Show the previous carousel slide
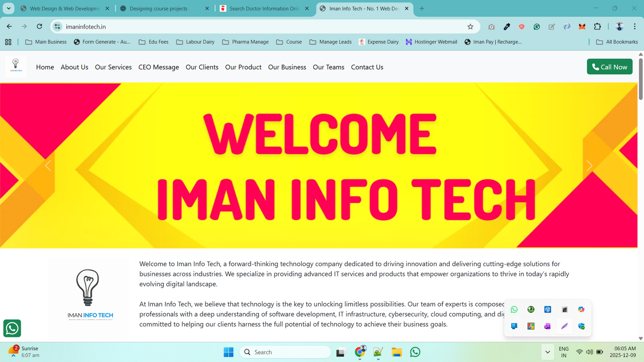Image resolution: width=644 pixels, height=362 pixels. [48, 166]
